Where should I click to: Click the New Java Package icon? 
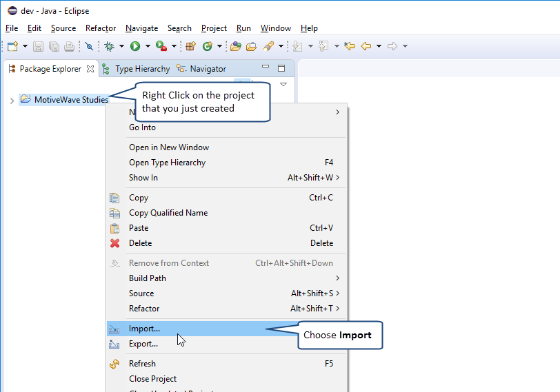click(190, 46)
